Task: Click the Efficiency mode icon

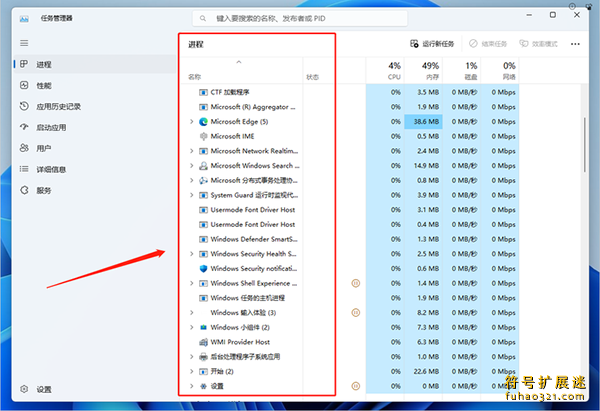Action: click(x=523, y=44)
